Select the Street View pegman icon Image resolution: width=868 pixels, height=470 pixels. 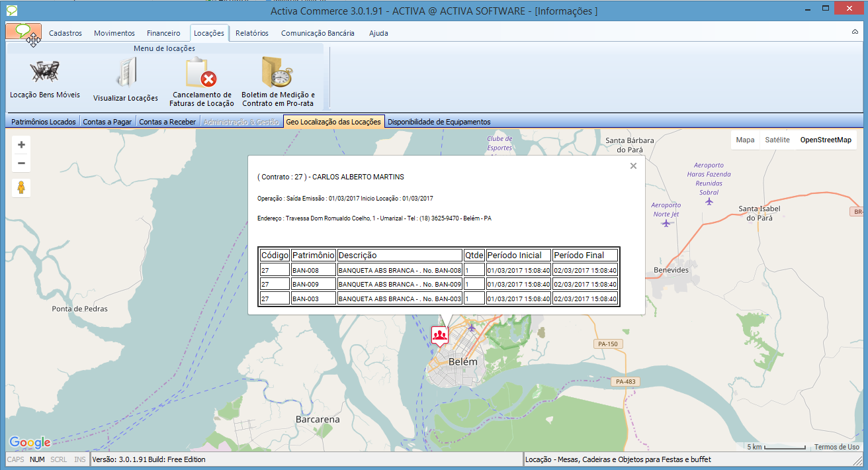[x=21, y=188]
